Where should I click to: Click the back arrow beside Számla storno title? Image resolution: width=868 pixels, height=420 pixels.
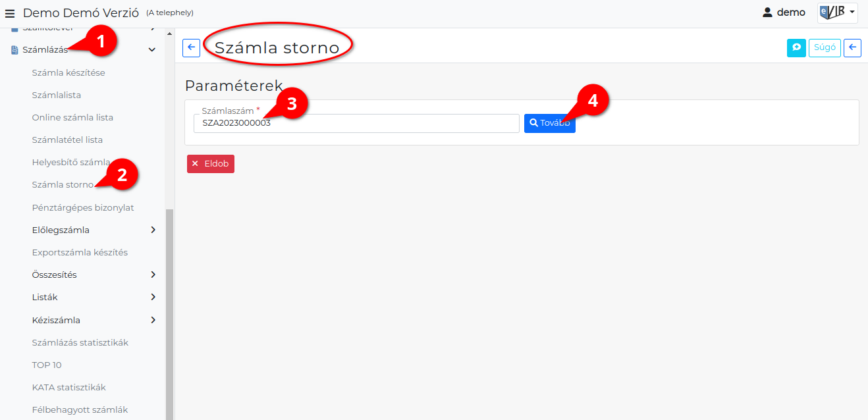tap(191, 47)
